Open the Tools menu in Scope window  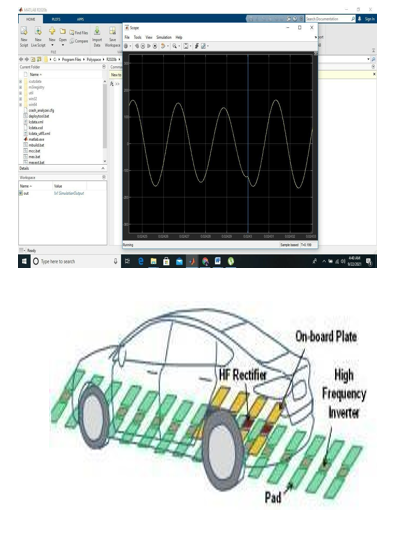(x=137, y=37)
